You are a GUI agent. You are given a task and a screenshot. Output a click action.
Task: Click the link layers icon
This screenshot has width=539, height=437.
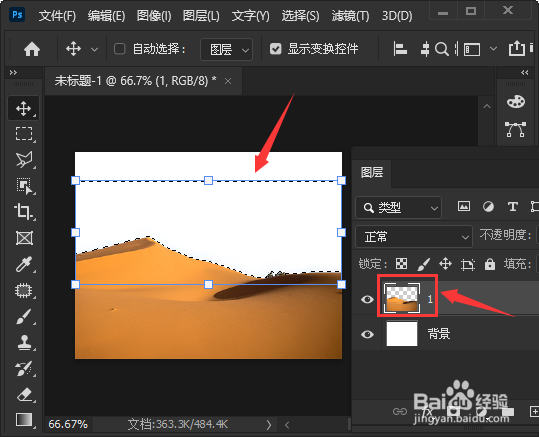click(x=400, y=411)
